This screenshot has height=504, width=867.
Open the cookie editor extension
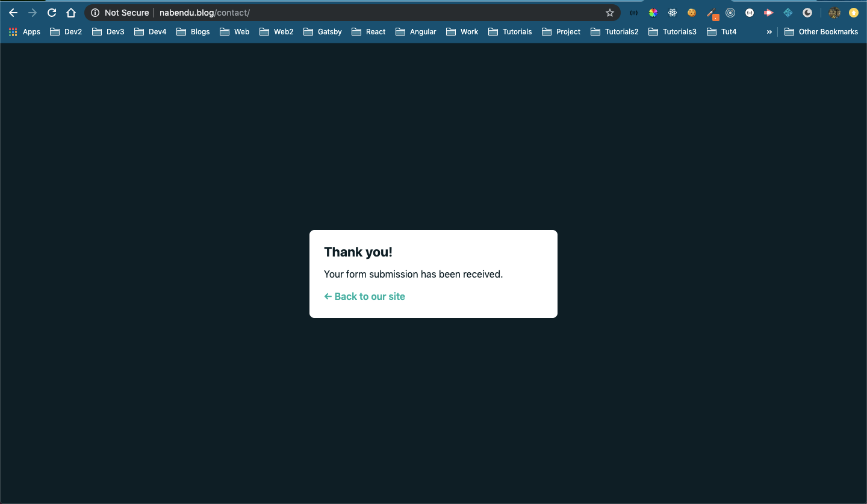click(x=692, y=13)
